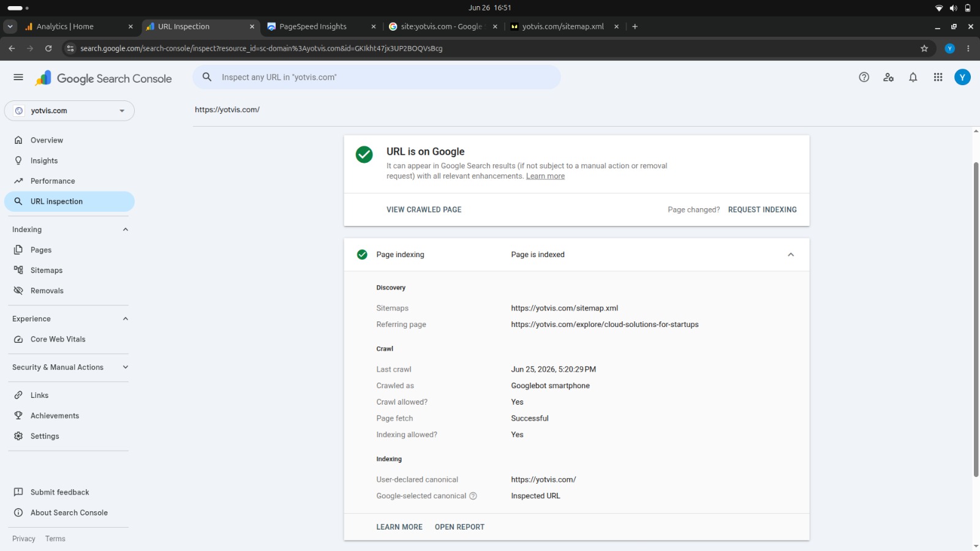Open system volume indicator
Screen dimensions: 980x551
(x=953, y=8)
